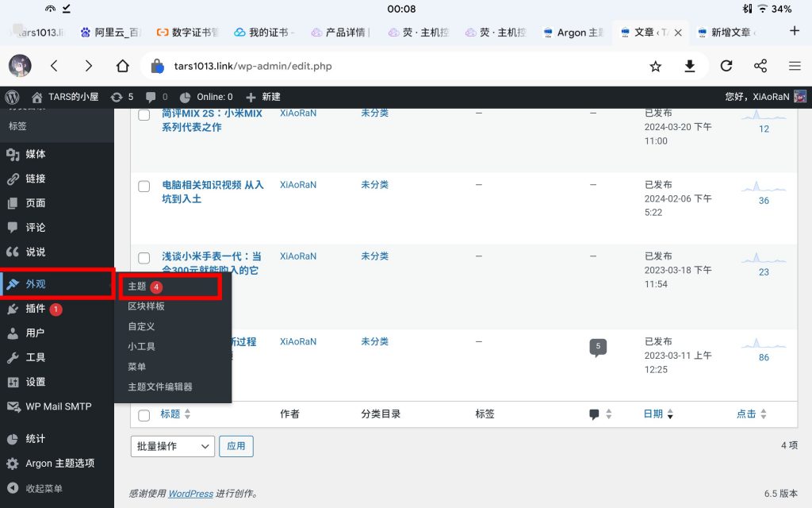Click the share icon in browser toolbar
The image size is (812, 508).
pyautogui.click(x=760, y=66)
